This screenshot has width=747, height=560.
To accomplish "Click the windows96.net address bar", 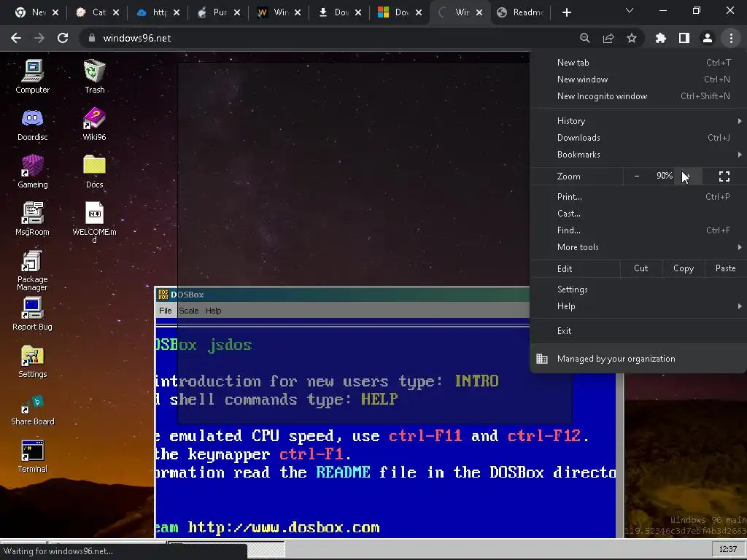I will click(329, 38).
